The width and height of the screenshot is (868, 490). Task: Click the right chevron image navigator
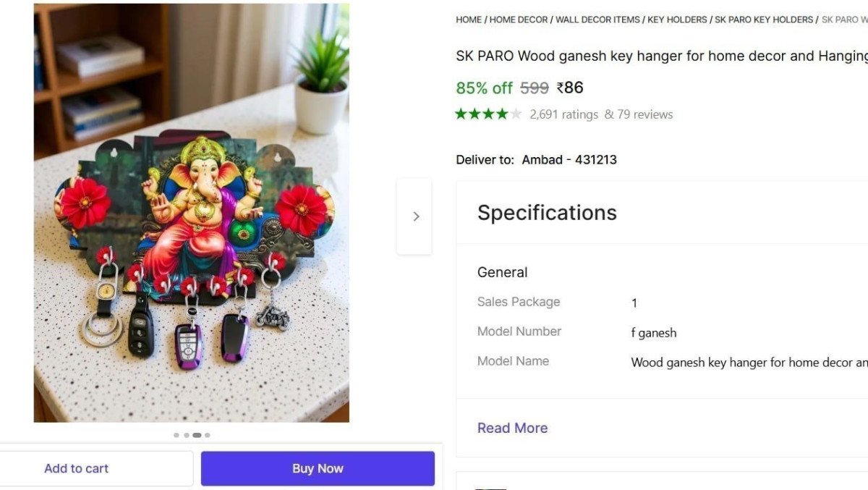pos(415,216)
